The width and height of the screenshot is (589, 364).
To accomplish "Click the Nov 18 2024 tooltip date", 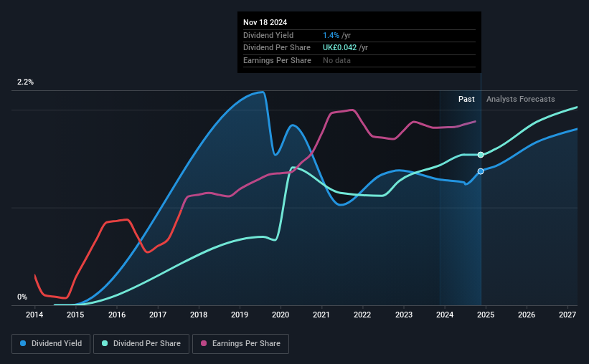I will (x=265, y=22).
